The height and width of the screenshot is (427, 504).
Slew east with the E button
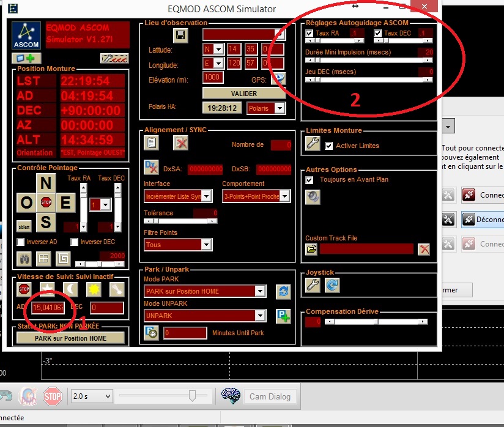point(65,202)
